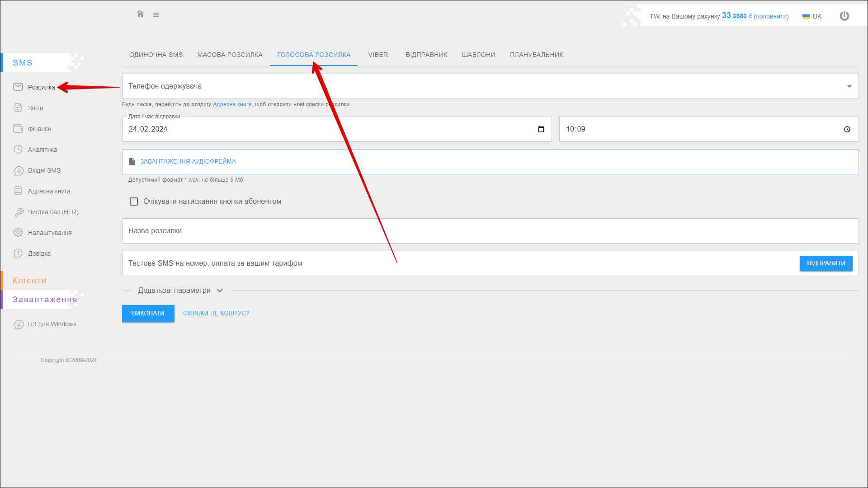Image resolution: width=868 pixels, height=488 pixels.
Task: Open the clock time picker icon
Action: [847, 129]
